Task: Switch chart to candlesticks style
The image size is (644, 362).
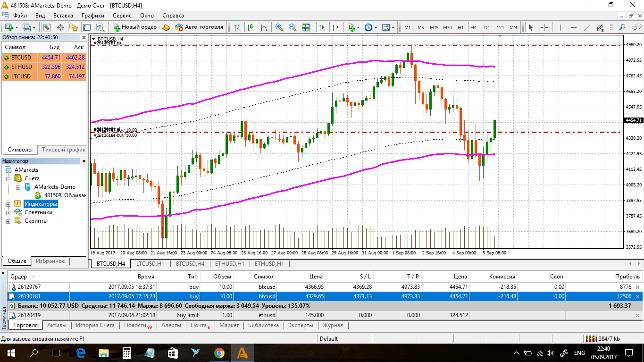Action: [x=250, y=27]
